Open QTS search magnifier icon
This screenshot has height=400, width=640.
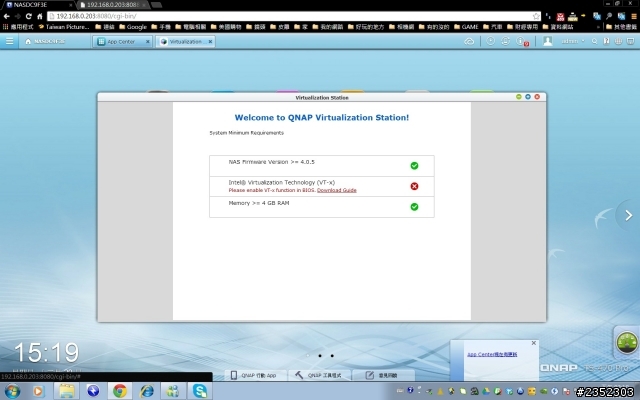[x=594, y=41]
